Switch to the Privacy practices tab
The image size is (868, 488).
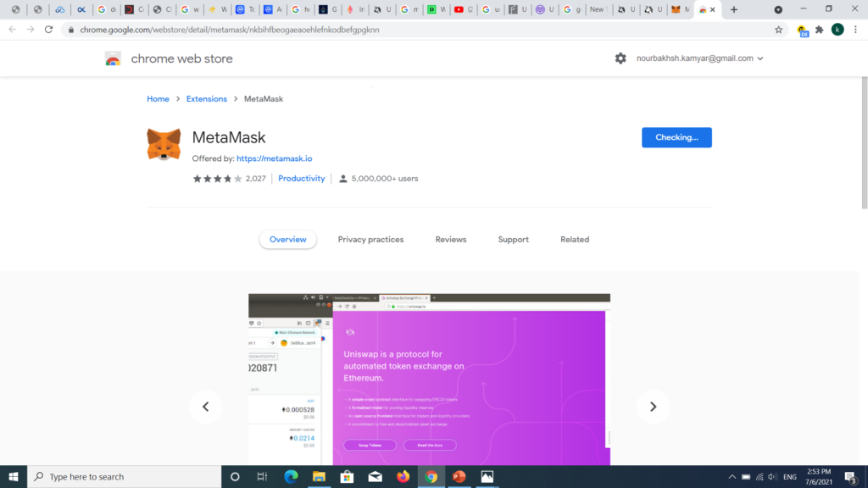coord(371,240)
